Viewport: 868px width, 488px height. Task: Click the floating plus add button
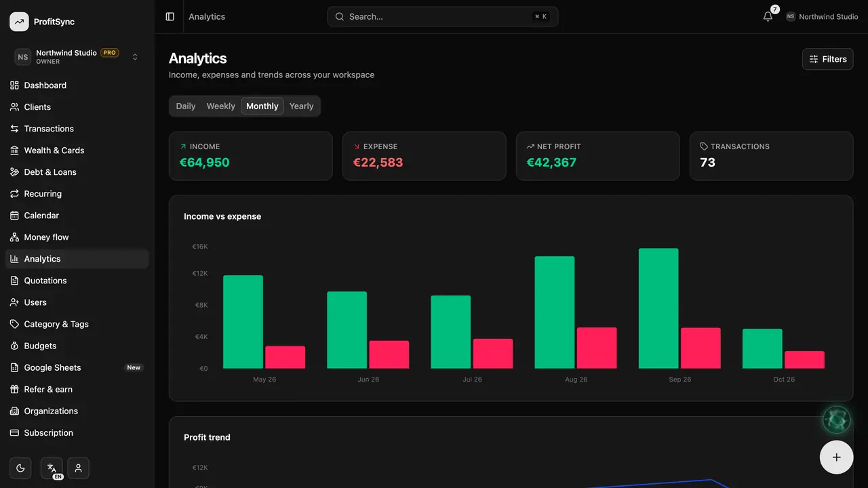[836, 457]
